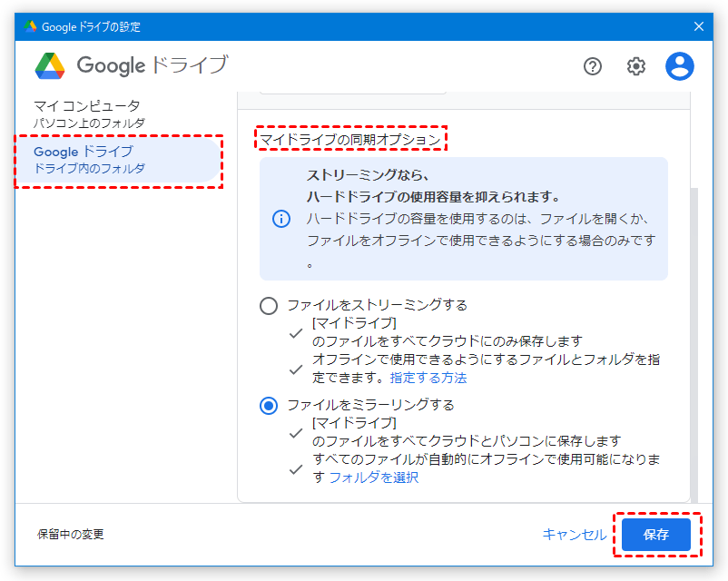This screenshot has height=581, width=728.
Task: Click the info icon in streaming notice
Action: click(281, 218)
